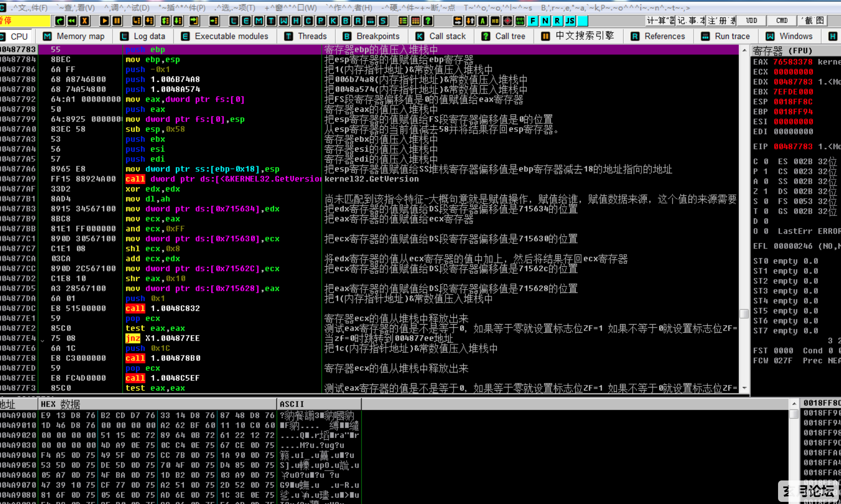Open patches via P toolbar icon
The image size is (841, 504).
pos(321,21)
